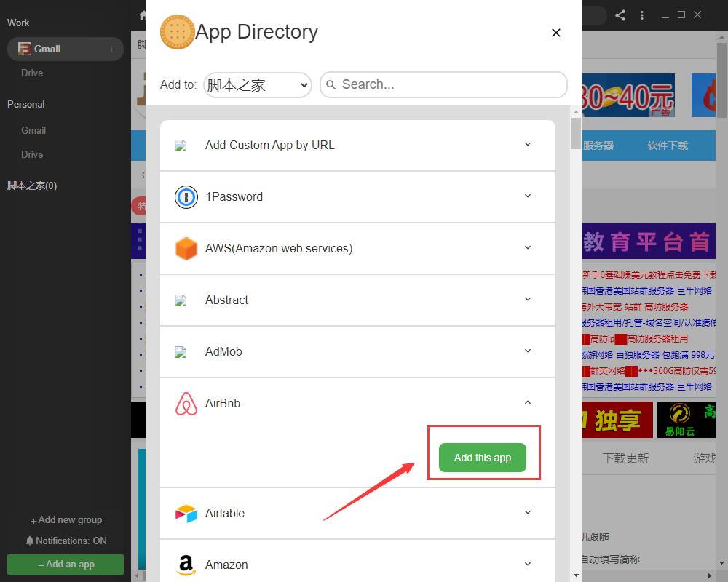
Task: Click the Airtable logo icon
Action: coord(186,514)
